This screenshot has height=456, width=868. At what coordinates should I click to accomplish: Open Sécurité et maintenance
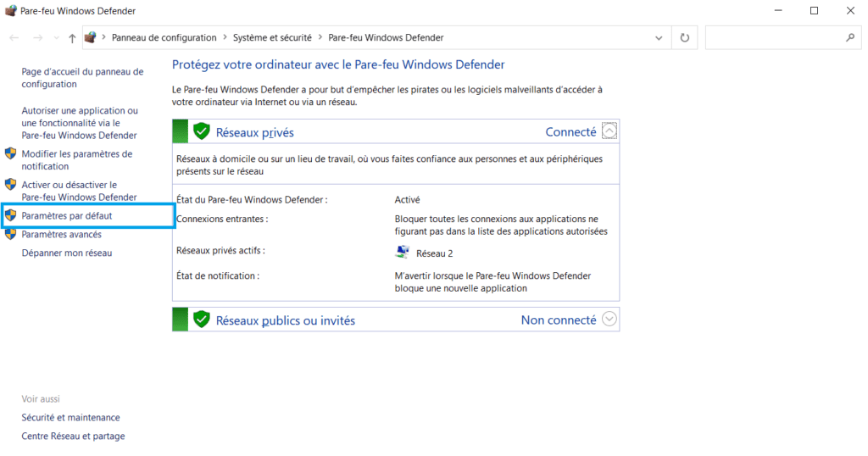[x=71, y=417]
